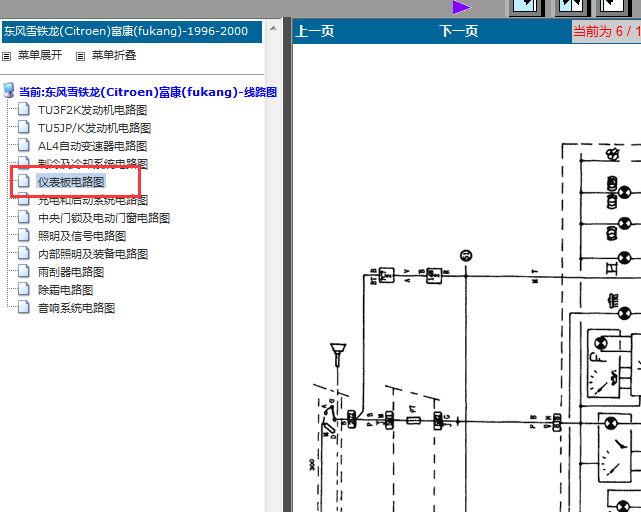The height and width of the screenshot is (512, 641).
Task: Click middle cyan split-page toolbar icon
Action: 572,7
